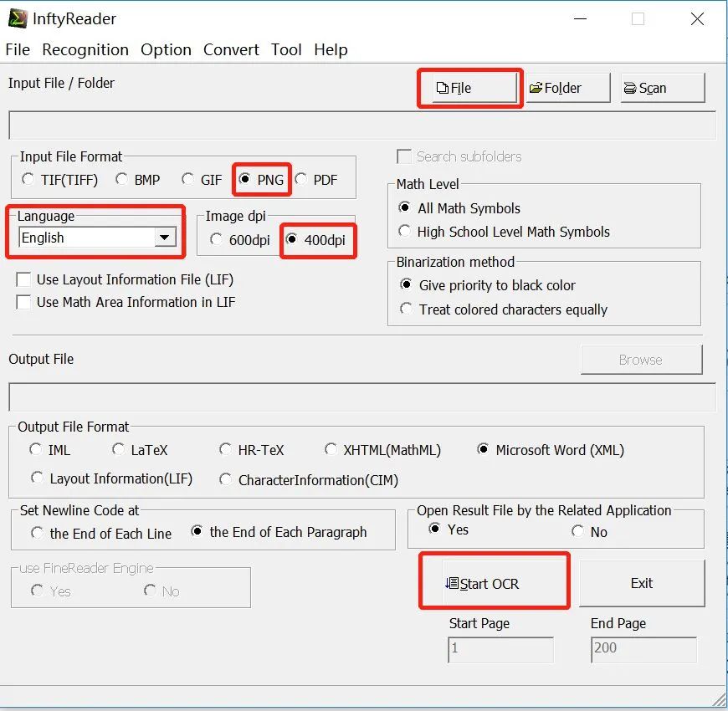
Task: Click the Exit button
Action: (x=642, y=583)
